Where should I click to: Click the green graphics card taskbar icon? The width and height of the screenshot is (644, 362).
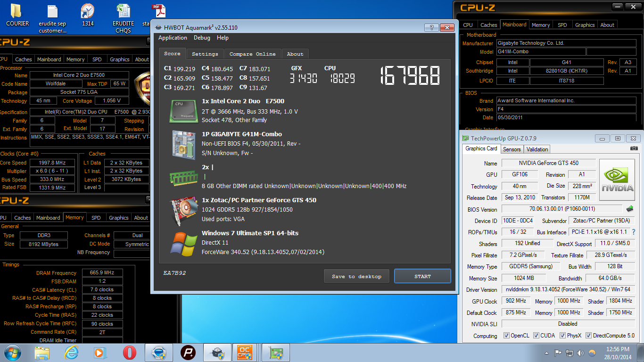coord(275,353)
